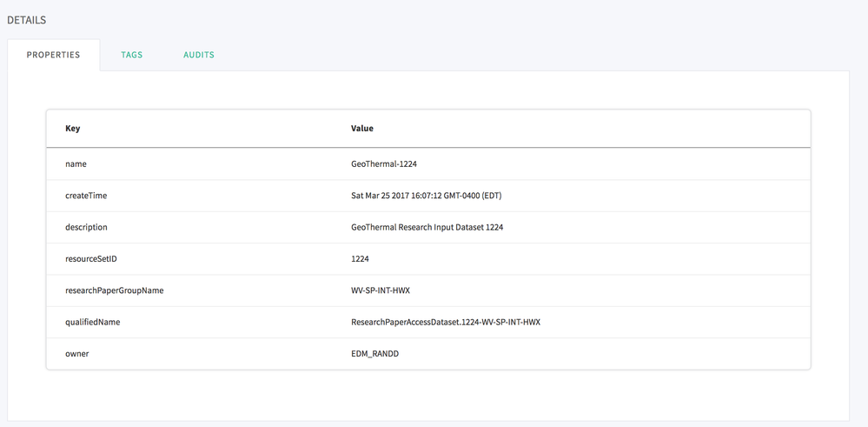The image size is (868, 427).
Task: Select the resourceSetID value 1224
Action: pyautogui.click(x=361, y=259)
